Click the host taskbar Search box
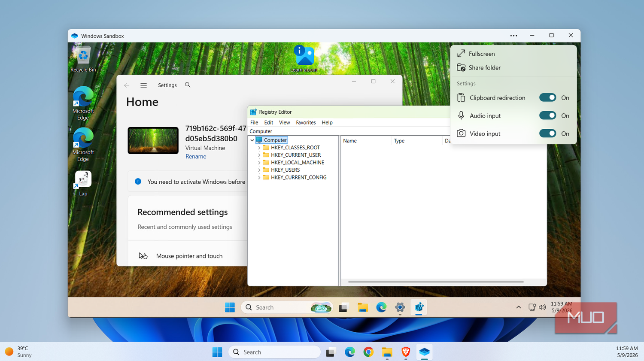This screenshot has width=644, height=361. 274,352
